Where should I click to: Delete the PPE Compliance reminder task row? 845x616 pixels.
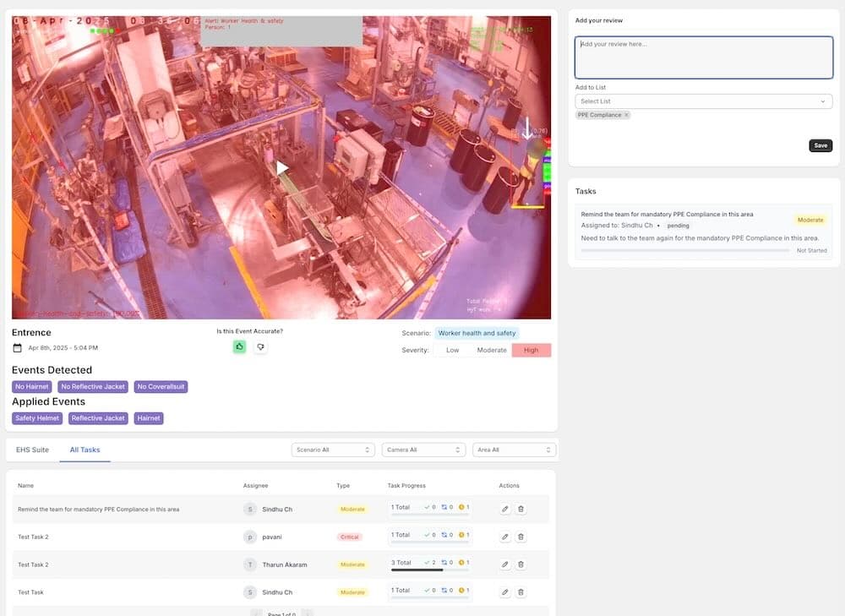tap(521, 509)
